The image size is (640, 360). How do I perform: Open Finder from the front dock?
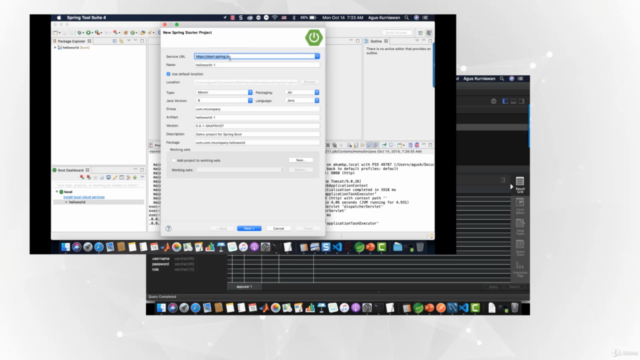click(x=65, y=247)
